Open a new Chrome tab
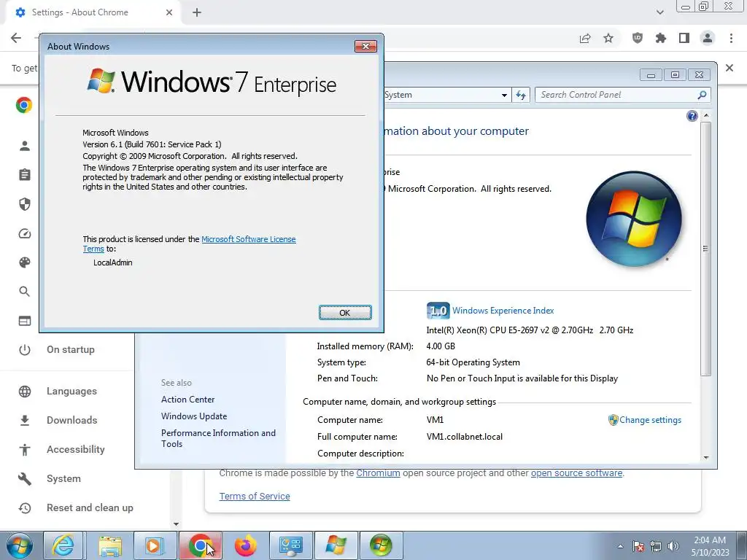Screen dimensions: 747x560 pos(197,12)
